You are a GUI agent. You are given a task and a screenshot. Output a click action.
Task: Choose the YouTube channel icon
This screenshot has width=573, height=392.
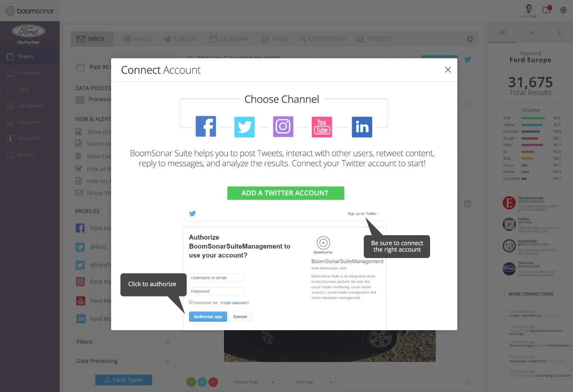(x=322, y=126)
